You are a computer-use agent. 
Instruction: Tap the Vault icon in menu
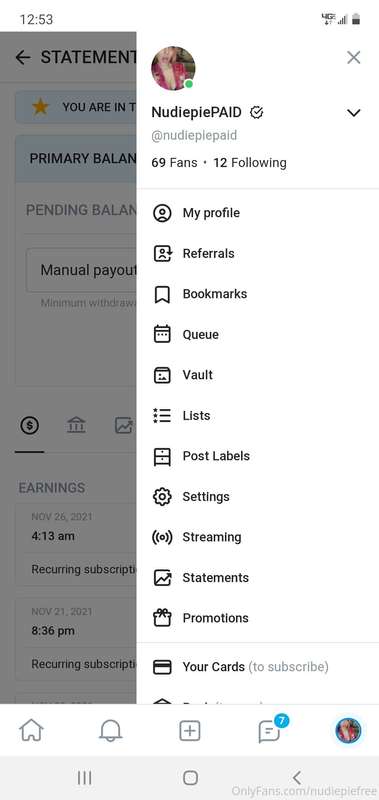tap(162, 375)
